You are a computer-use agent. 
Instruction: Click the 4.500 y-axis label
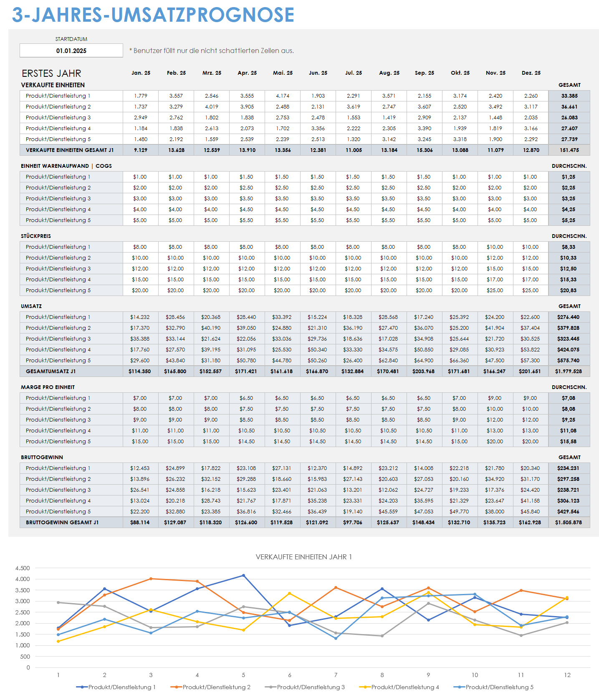coord(23,568)
